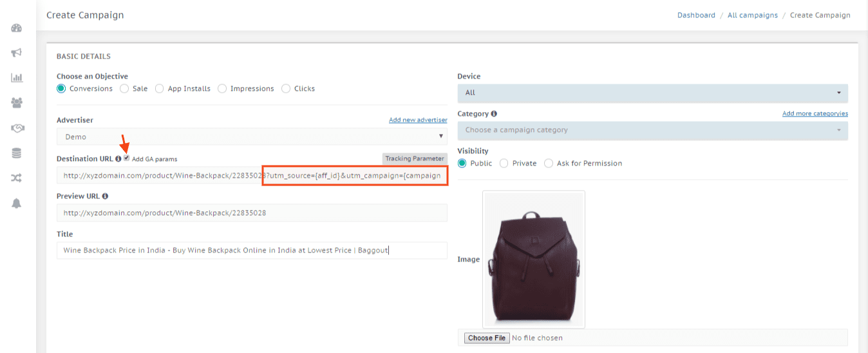This screenshot has height=353, width=868.
Task: Expand the Advertiser dropdown showing Demo
Action: (252, 137)
